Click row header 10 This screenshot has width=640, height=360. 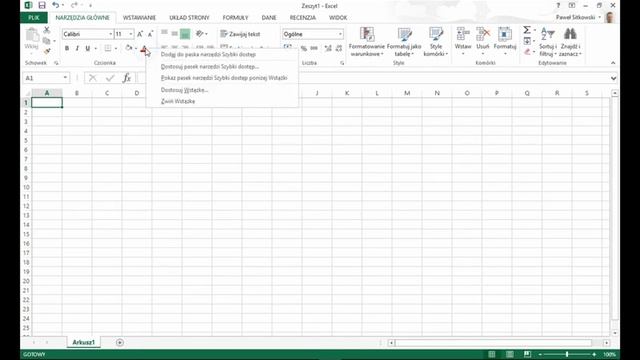tap(26, 187)
